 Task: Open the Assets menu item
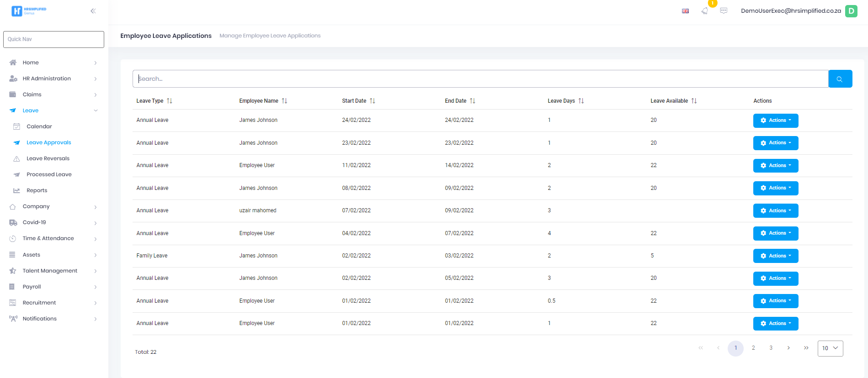(x=32, y=255)
